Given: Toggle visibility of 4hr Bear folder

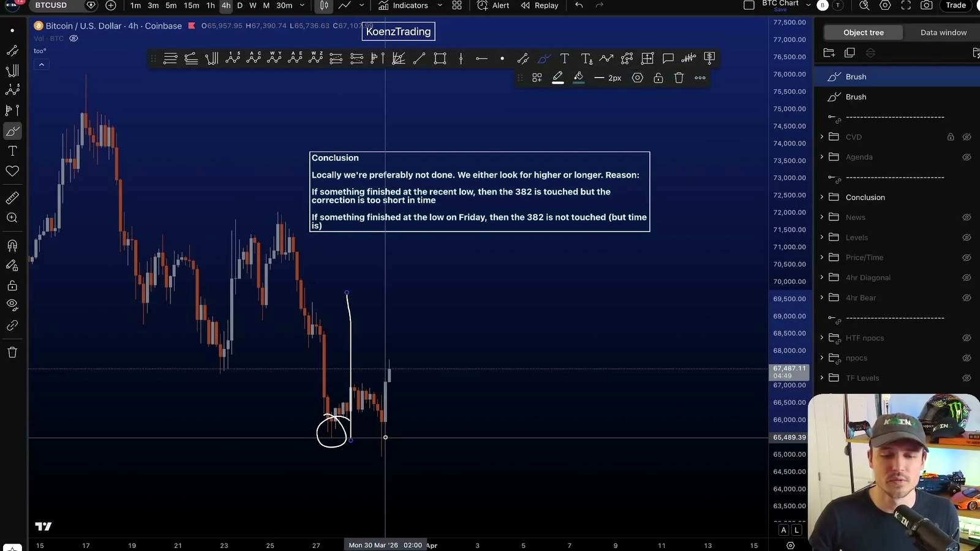Looking at the screenshot, I should point(967,298).
